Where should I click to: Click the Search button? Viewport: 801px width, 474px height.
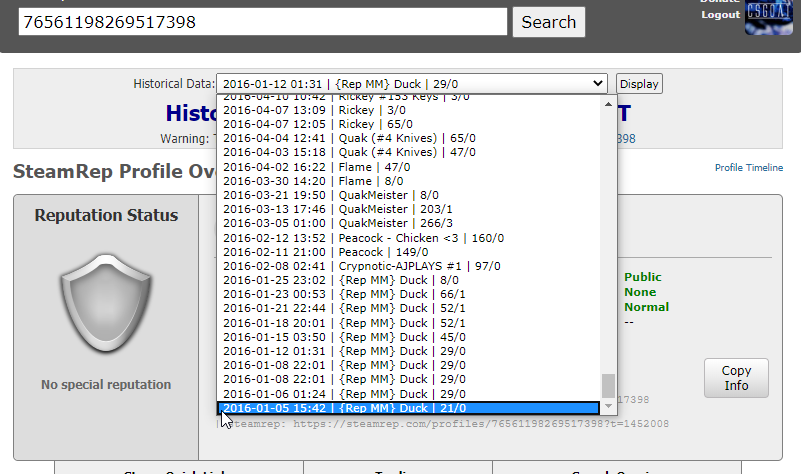tap(549, 22)
